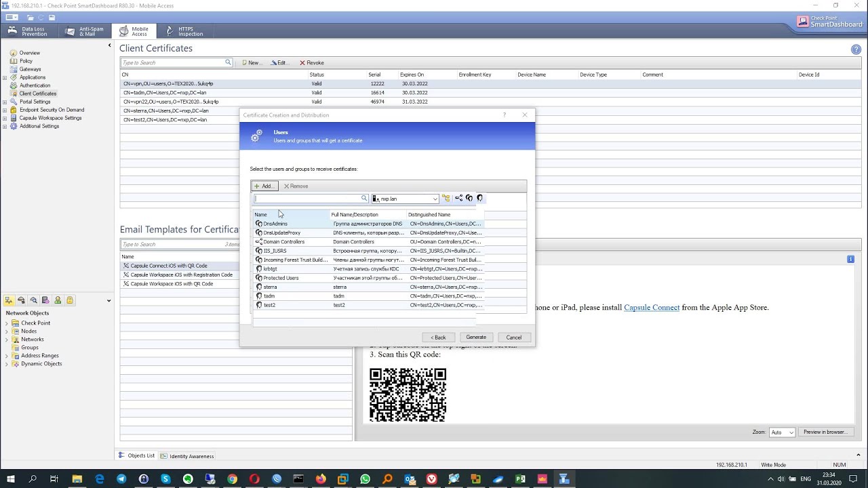Screen dimensions: 868x488
Task: Open WhatsApp from the taskbar
Action: [x=366, y=479]
